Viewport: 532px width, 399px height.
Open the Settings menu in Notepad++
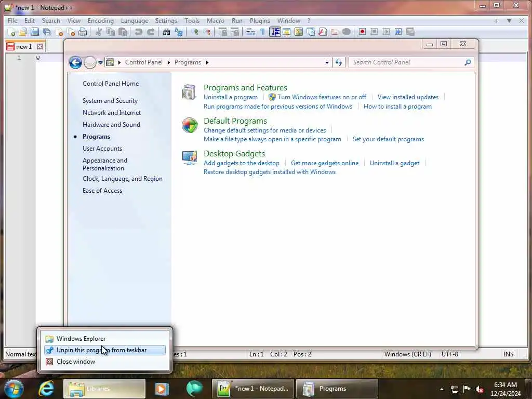coord(166,21)
